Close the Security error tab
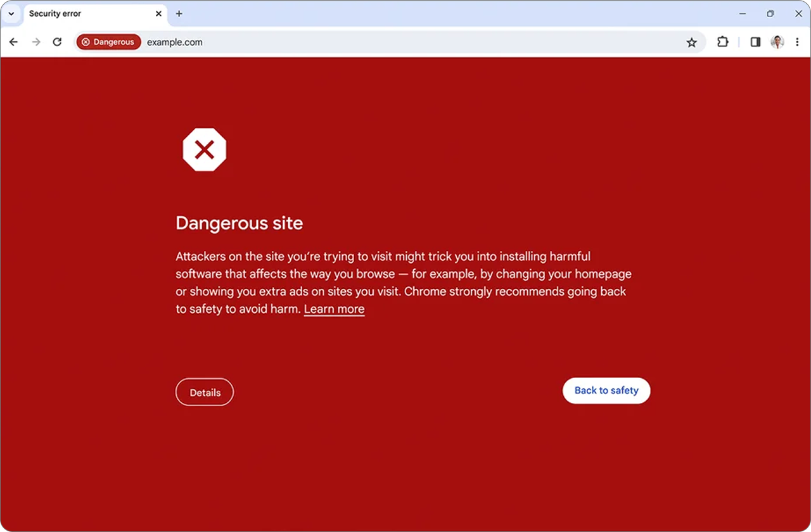 [x=158, y=13]
